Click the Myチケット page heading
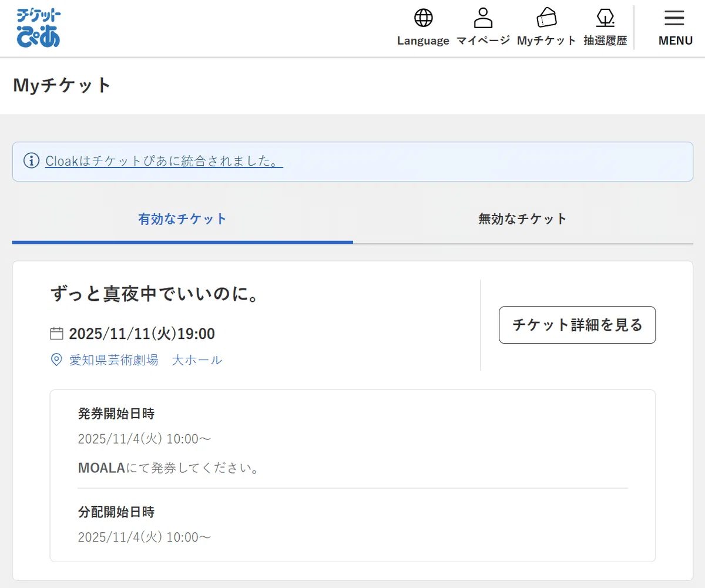Image resolution: width=705 pixels, height=588 pixels. [62, 86]
